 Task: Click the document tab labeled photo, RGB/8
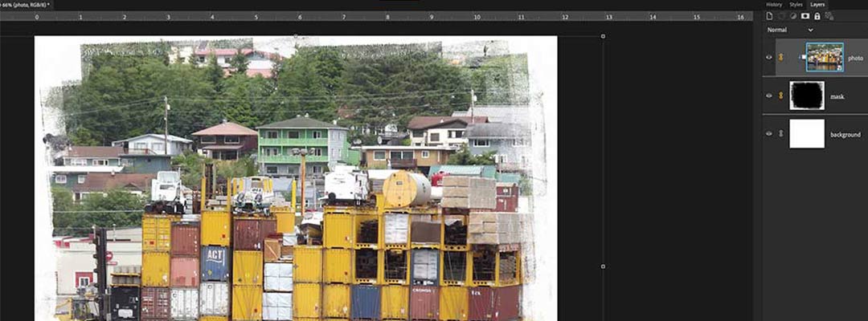26,5
